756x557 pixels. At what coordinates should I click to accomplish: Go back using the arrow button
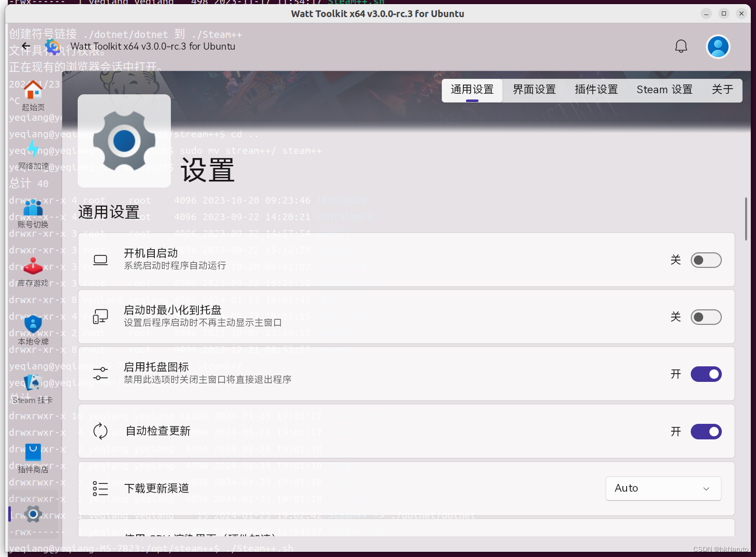pyautogui.click(x=26, y=46)
